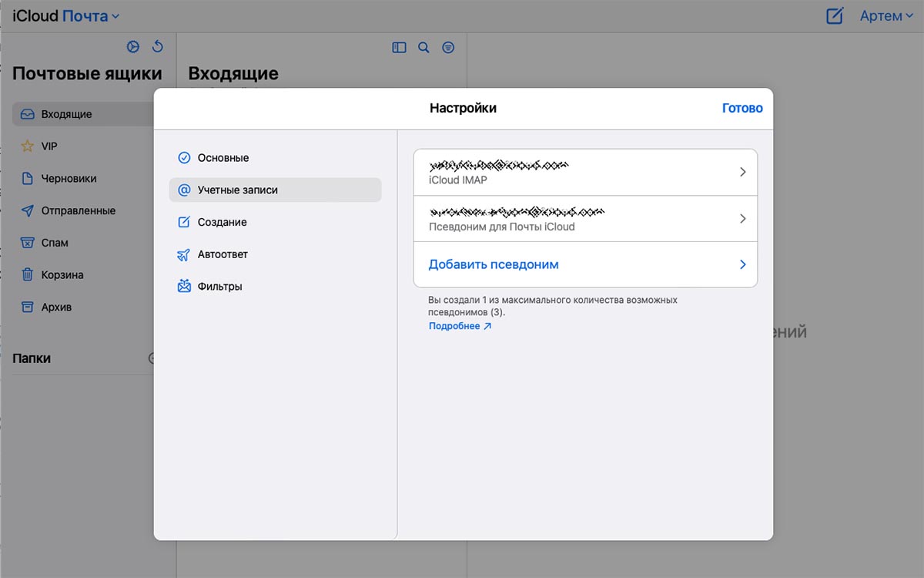Toggle the sidebar layout icon

(399, 48)
